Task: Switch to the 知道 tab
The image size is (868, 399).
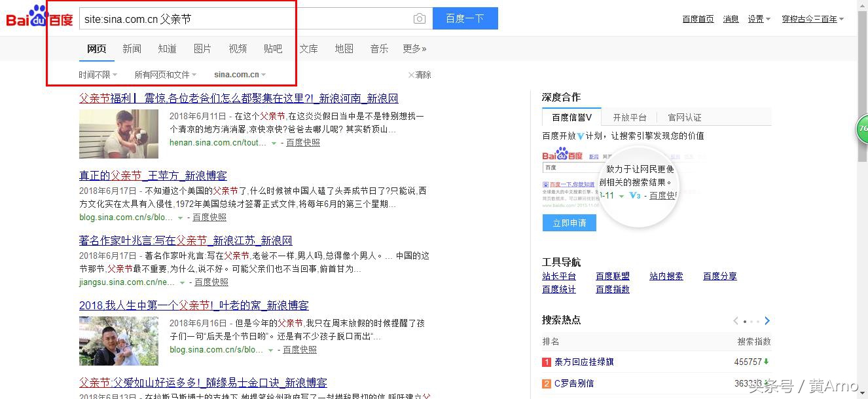Action: [168, 48]
